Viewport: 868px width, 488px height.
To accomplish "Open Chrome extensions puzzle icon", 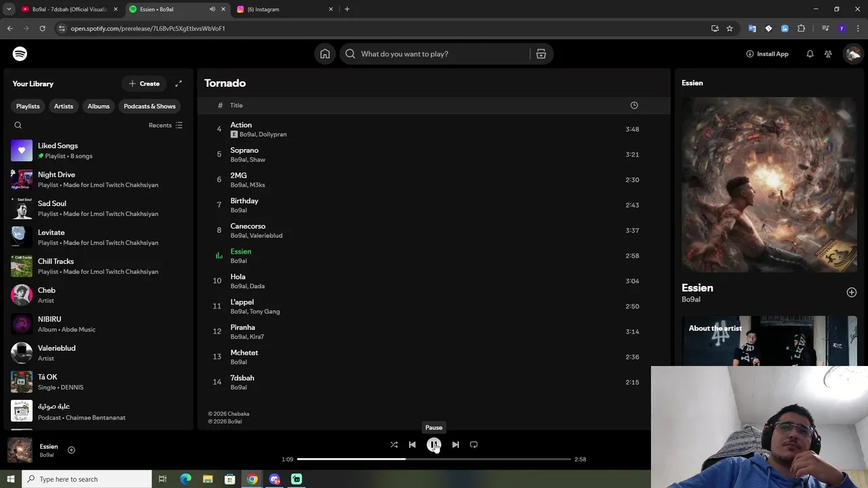I will pos(802,28).
